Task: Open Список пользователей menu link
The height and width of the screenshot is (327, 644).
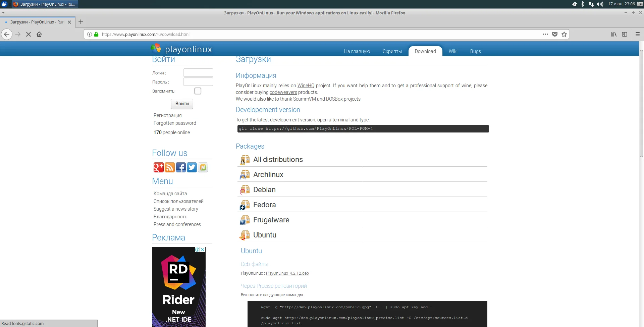Action: (178, 201)
